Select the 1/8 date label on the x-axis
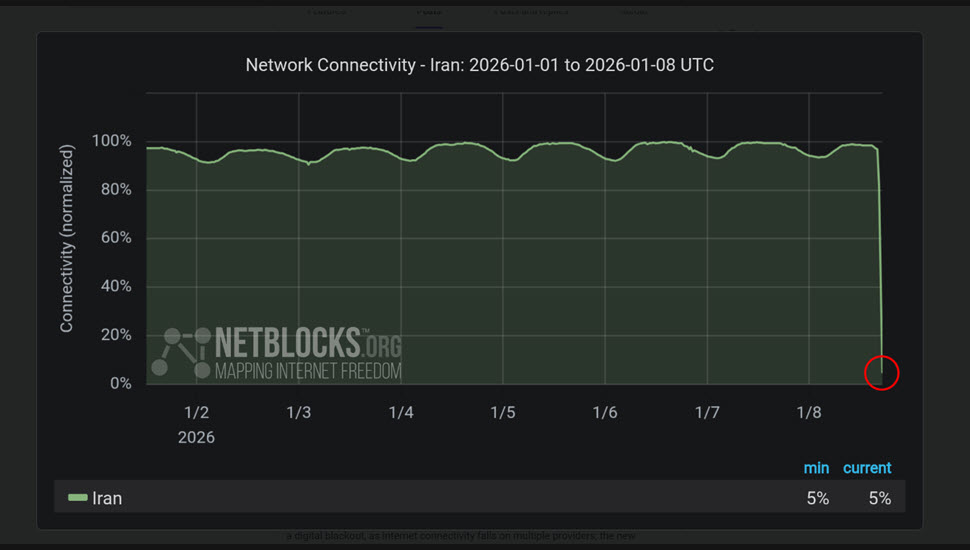Screen dimensions: 970x550 coord(809,412)
